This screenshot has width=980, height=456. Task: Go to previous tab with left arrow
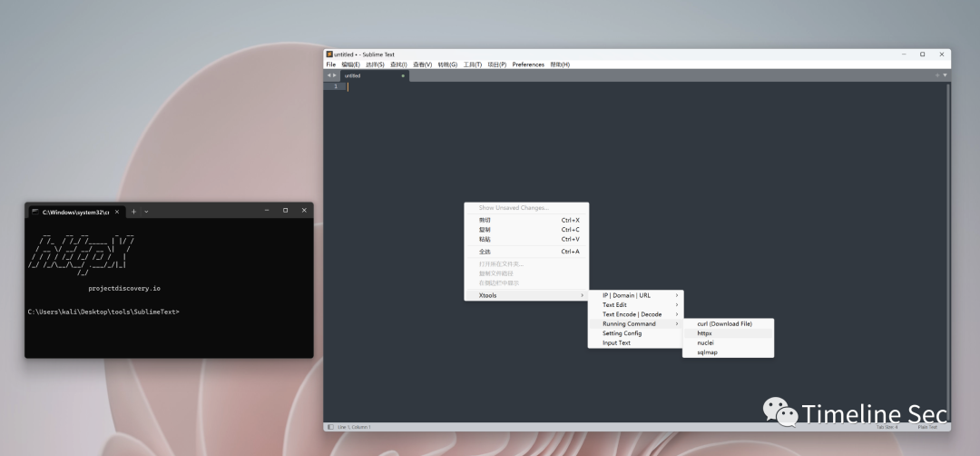click(328, 75)
